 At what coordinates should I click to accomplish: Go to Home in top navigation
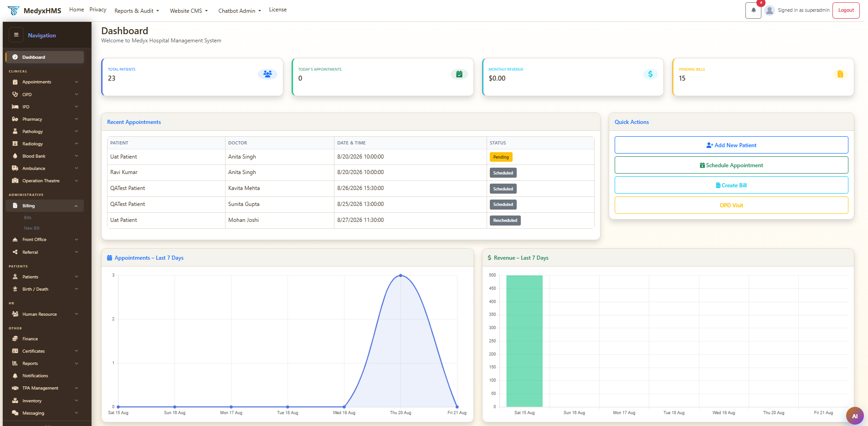(77, 10)
